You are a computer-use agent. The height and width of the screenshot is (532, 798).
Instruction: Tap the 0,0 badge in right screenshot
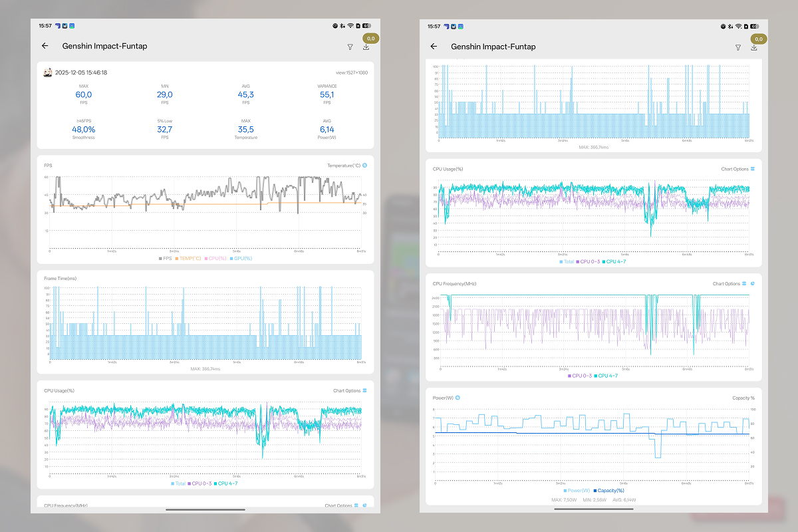click(x=759, y=39)
